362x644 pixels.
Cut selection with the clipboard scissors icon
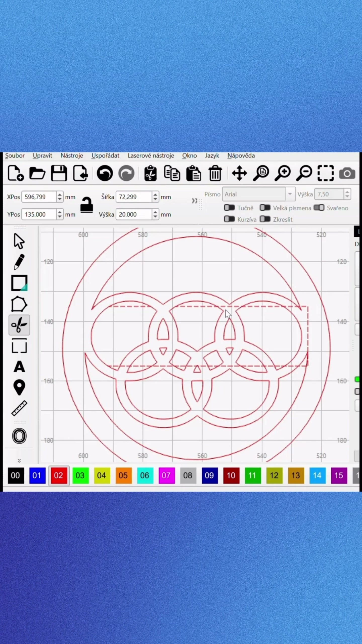coord(150,173)
